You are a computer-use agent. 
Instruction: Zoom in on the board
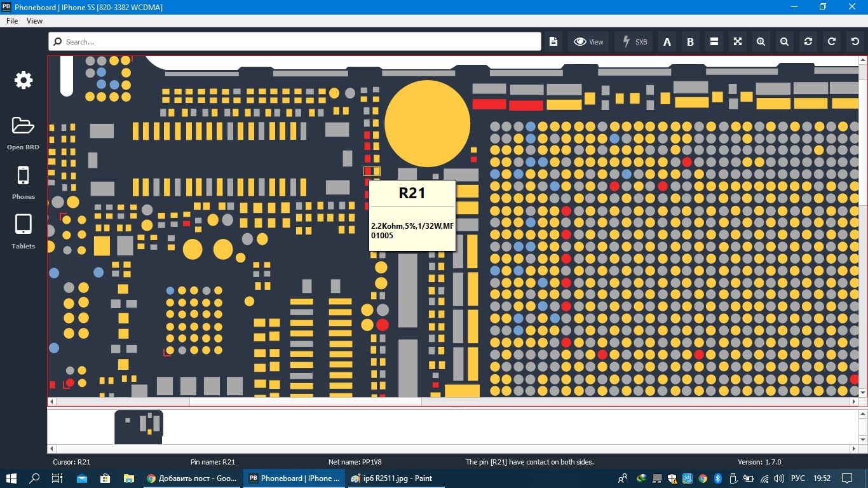click(761, 42)
